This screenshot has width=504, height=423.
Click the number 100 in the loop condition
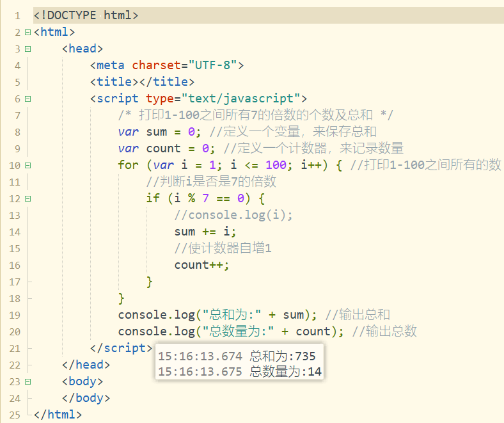tap(276, 165)
